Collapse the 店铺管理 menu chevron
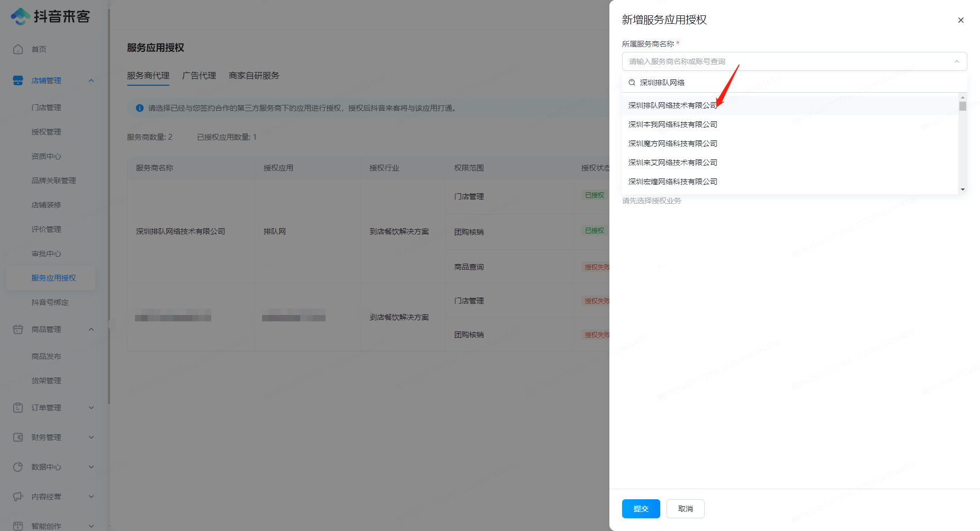The image size is (980, 531). pyautogui.click(x=91, y=80)
